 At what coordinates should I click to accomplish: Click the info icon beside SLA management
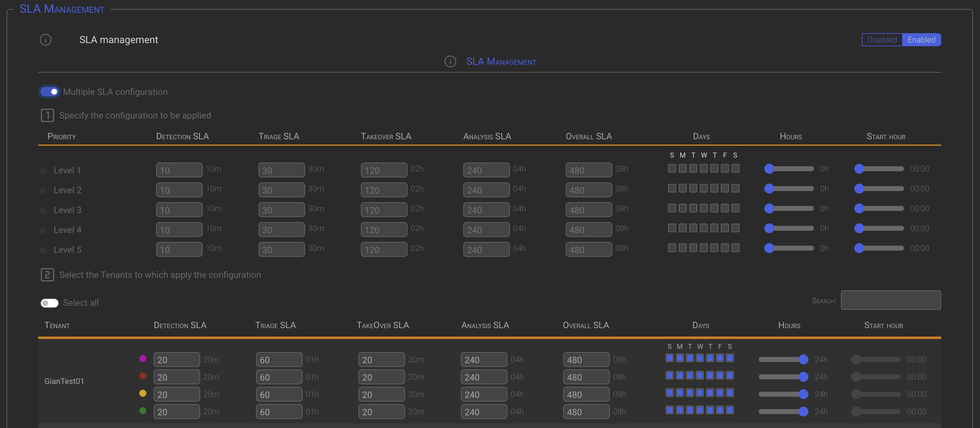click(x=45, y=39)
